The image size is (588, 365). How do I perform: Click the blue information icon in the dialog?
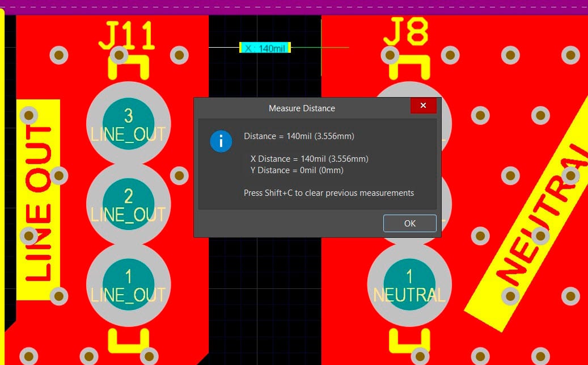(221, 141)
